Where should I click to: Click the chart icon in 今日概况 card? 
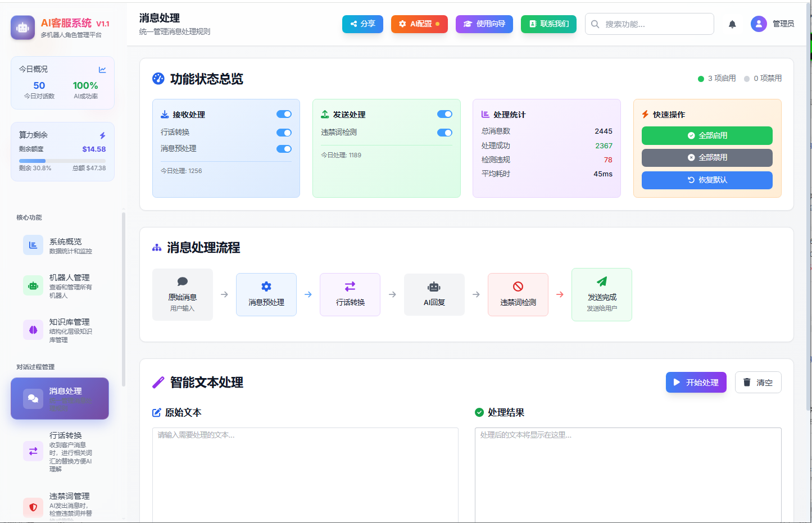point(102,70)
